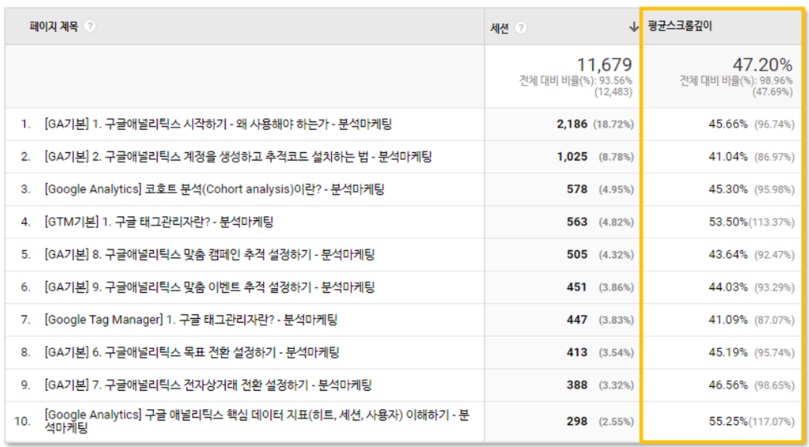Open page '[GA기본] 1. 구글애널리틱스 시작하기' link
Viewport: 809px width, 447px height.
click(x=218, y=124)
